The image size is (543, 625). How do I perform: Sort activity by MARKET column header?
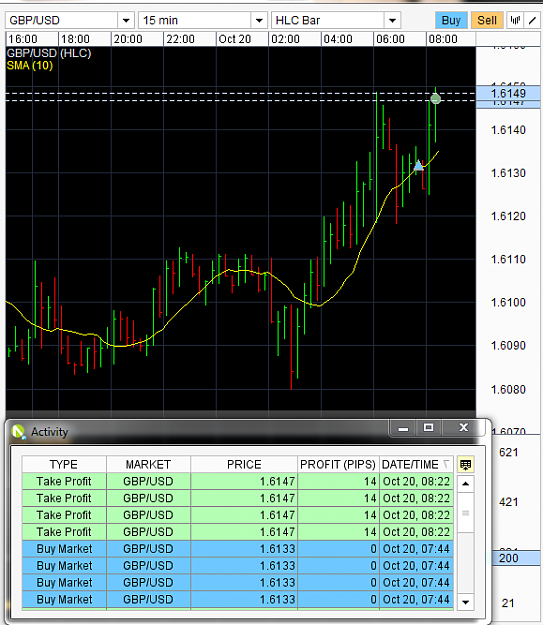coord(148,464)
